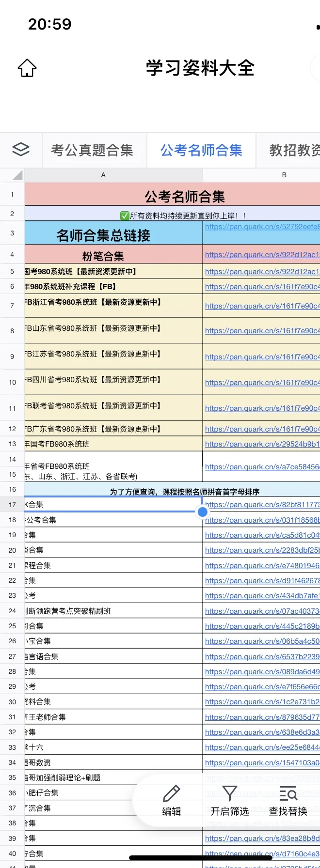Open link for 哥数资 row 34
The height and width of the screenshot is (868, 320).
tap(262, 763)
